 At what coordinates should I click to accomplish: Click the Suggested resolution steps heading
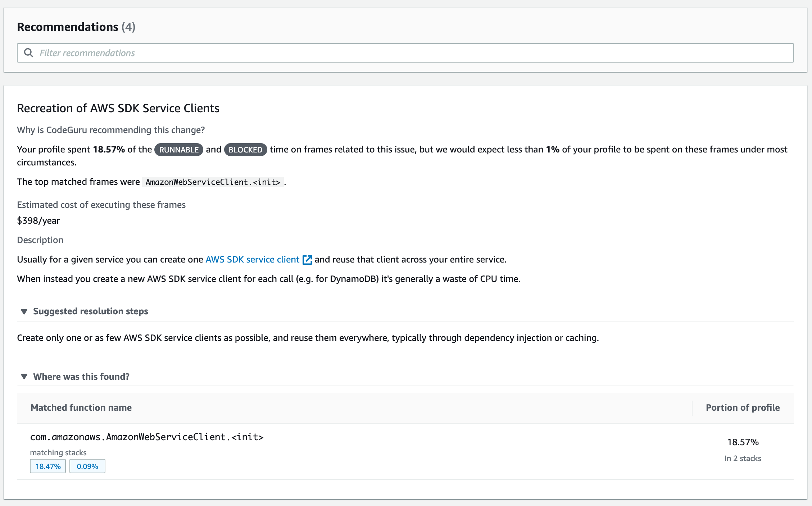pos(90,311)
